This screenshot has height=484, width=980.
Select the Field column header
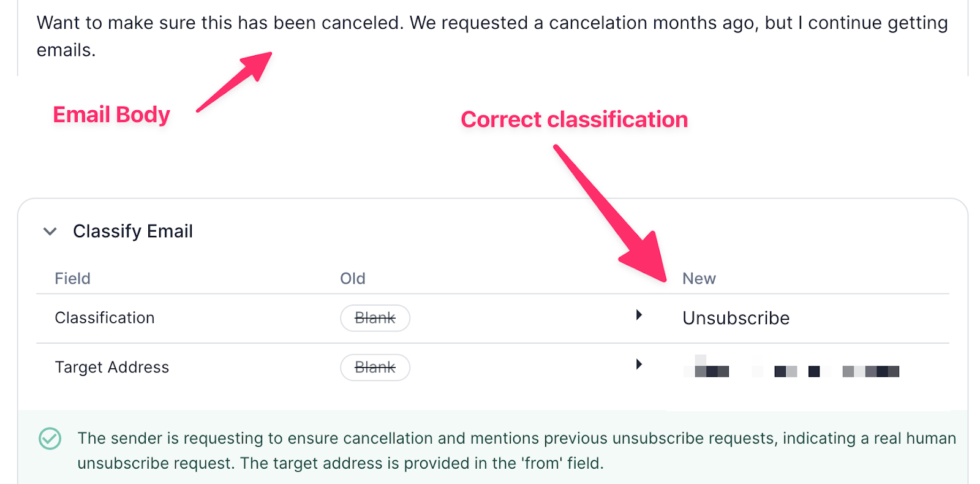[x=72, y=278]
